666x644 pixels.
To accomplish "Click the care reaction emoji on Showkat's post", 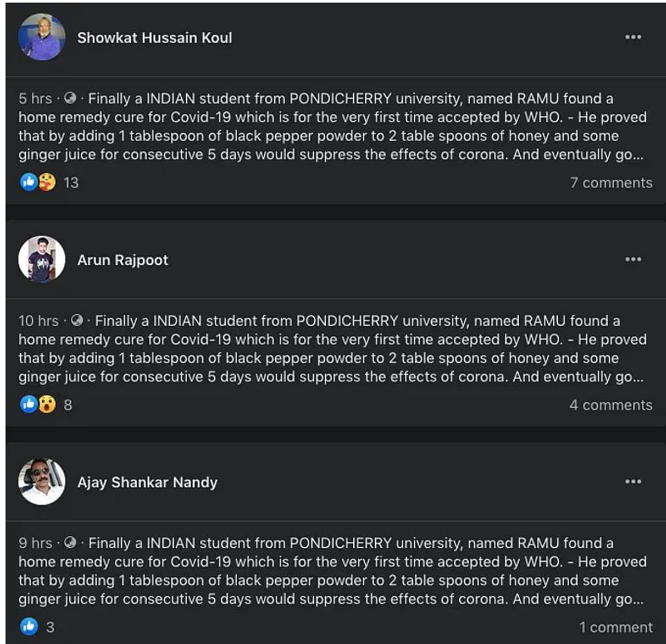I will [47, 182].
